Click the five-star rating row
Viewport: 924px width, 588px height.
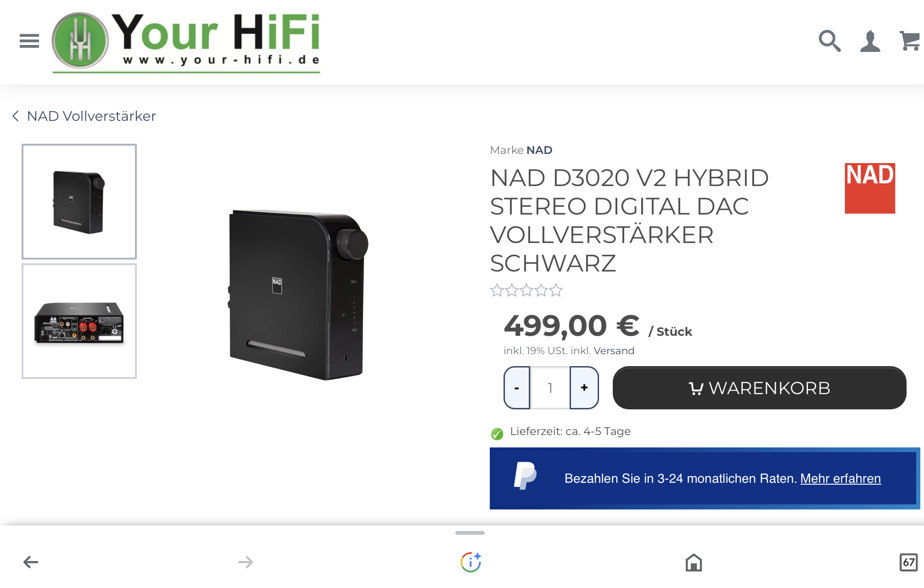pos(526,290)
